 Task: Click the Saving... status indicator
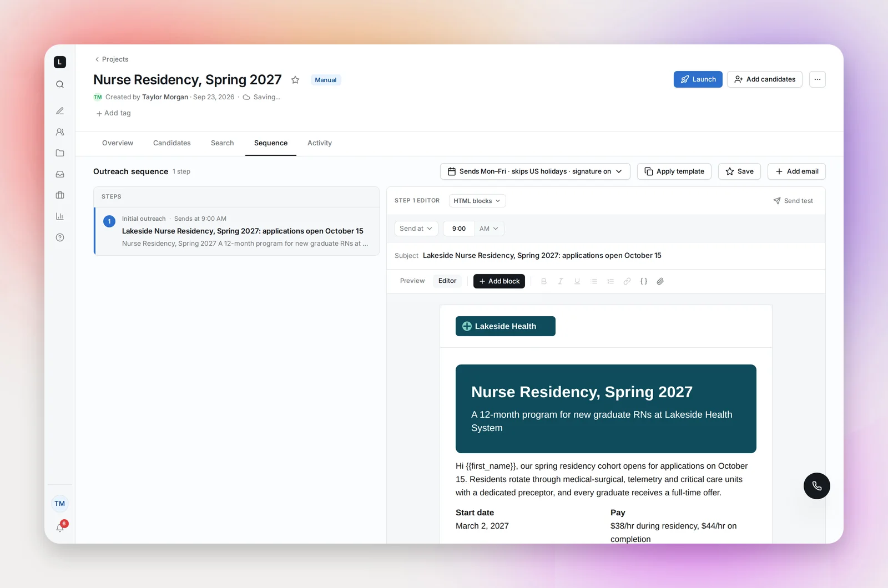261,97
